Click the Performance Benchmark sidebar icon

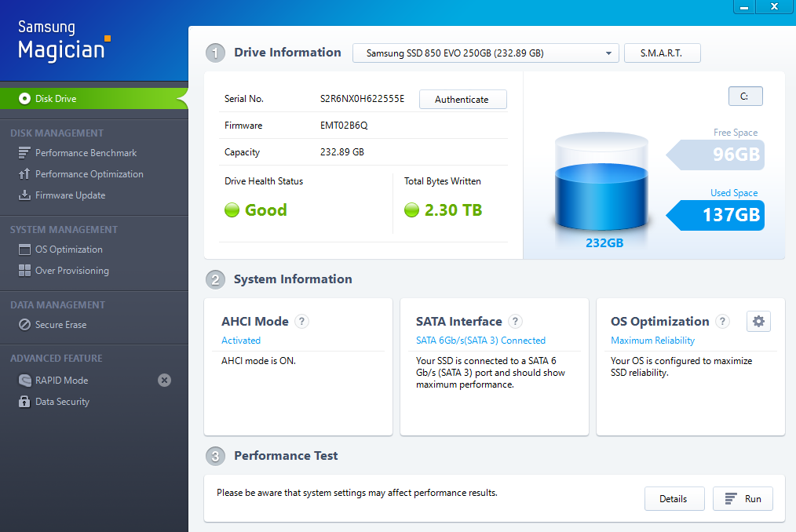pyautogui.click(x=24, y=153)
